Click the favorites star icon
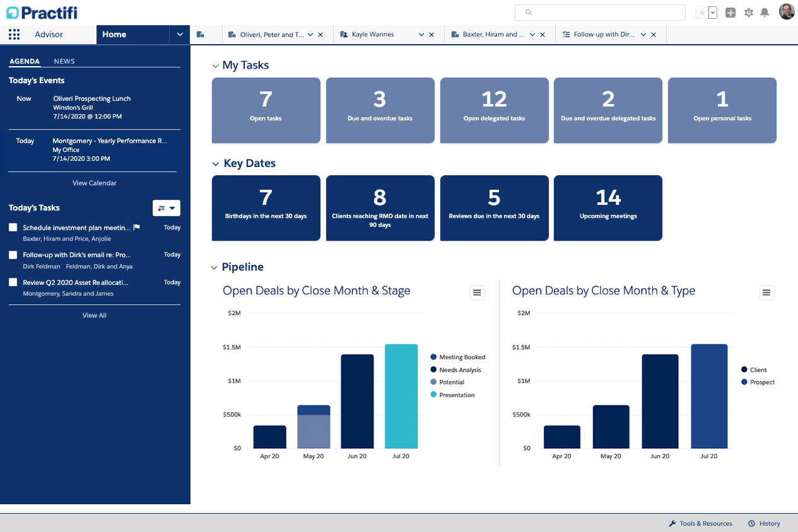Image resolution: width=798 pixels, height=532 pixels. (702, 12)
